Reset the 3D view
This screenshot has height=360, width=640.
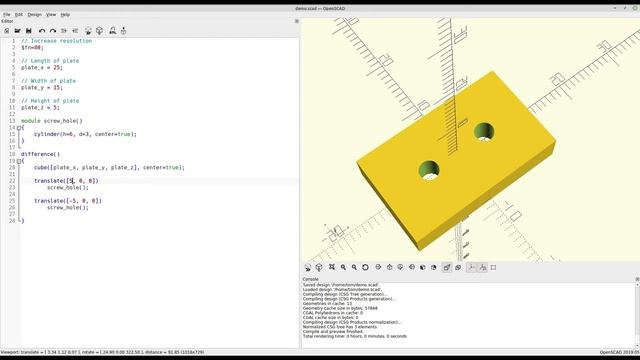(365, 267)
